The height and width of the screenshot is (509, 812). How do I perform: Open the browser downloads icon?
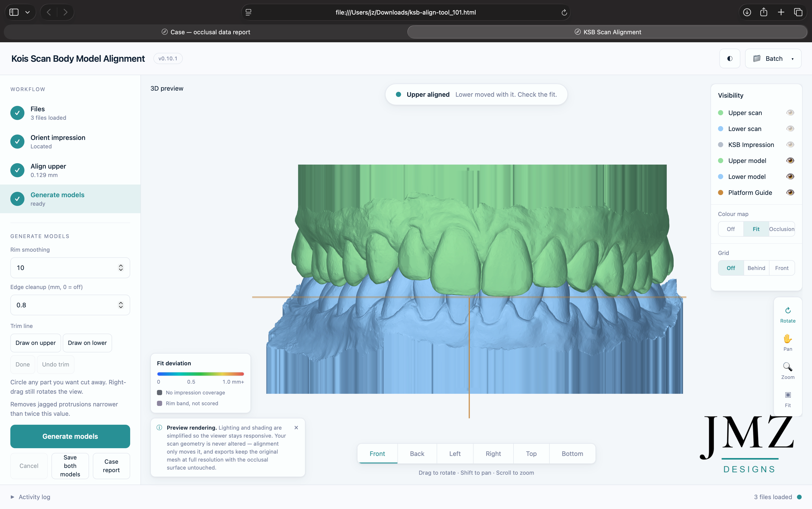pyautogui.click(x=747, y=12)
